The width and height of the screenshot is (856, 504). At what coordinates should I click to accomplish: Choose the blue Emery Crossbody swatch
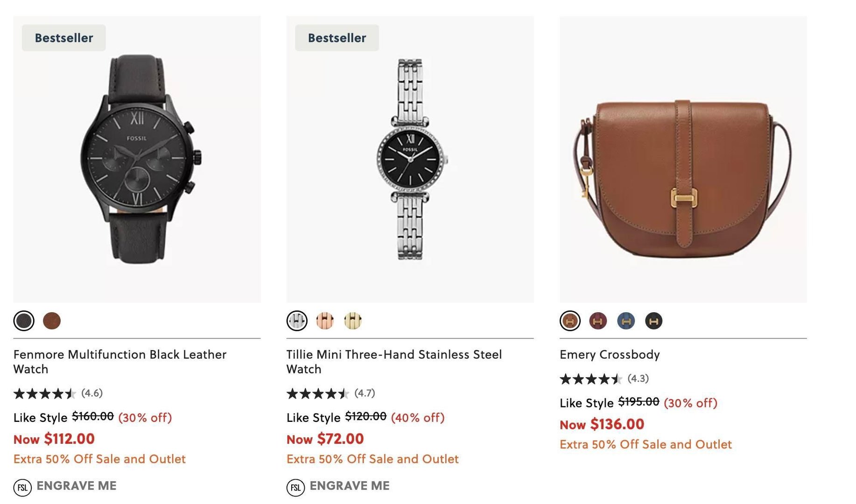tap(626, 321)
